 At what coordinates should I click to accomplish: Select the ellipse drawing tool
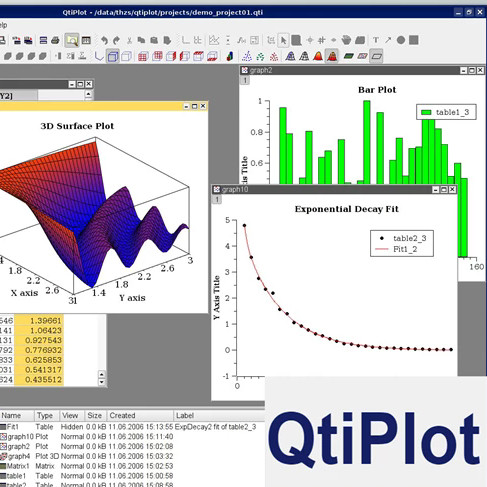pyautogui.click(x=401, y=40)
